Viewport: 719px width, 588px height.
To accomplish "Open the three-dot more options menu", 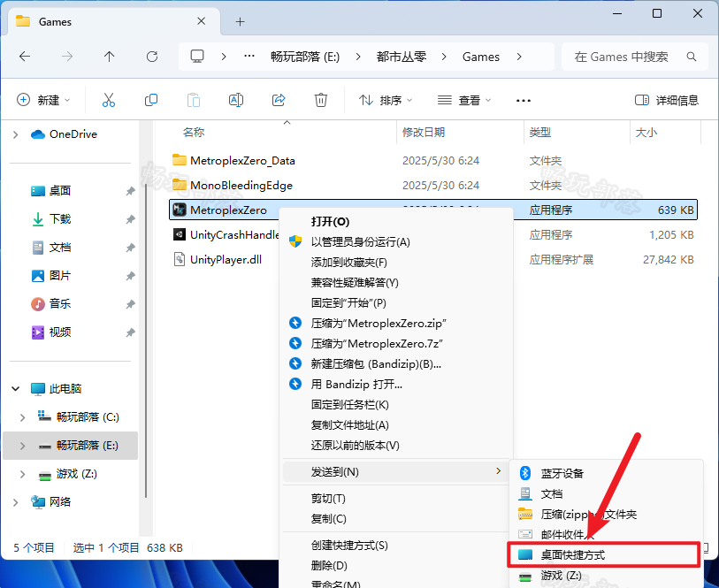I will pyautogui.click(x=524, y=101).
